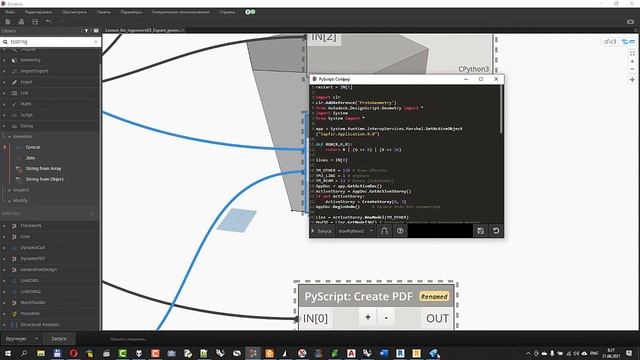The image size is (640, 360).
Task: Click the minus button on PyScript node
Action: pos(386,318)
